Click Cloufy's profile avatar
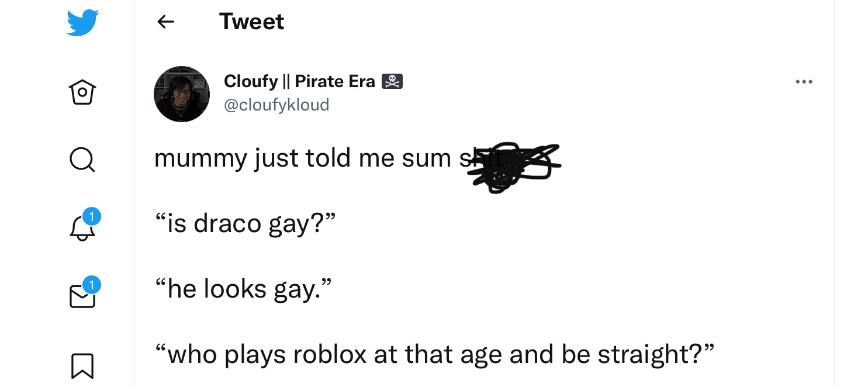This screenshot has width=868, height=387. click(x=182, y=94)
